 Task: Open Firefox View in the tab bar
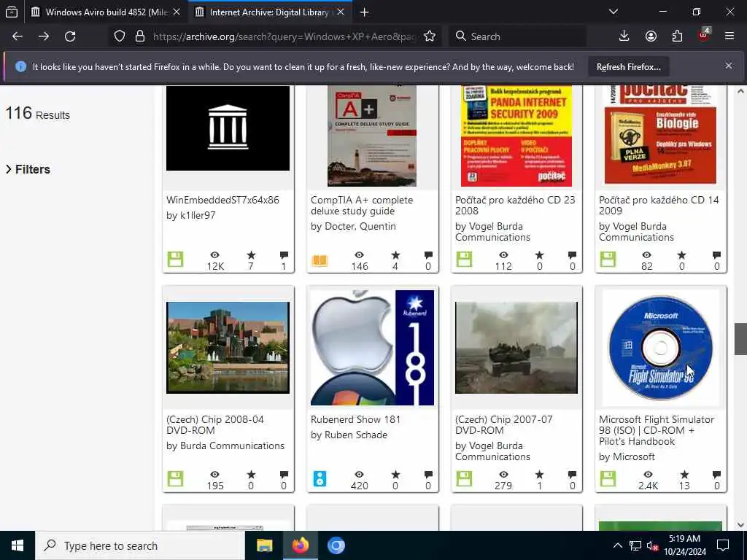pyautogui.click(x=12, y=12)
